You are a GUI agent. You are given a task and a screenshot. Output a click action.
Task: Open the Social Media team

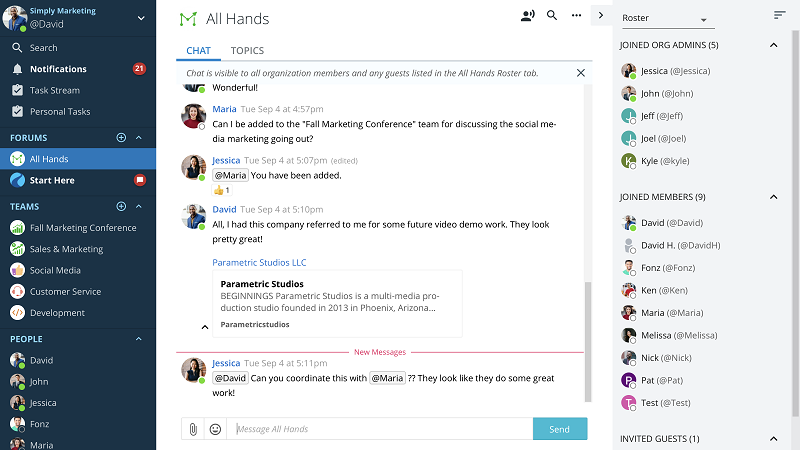[x=78, y=270]
